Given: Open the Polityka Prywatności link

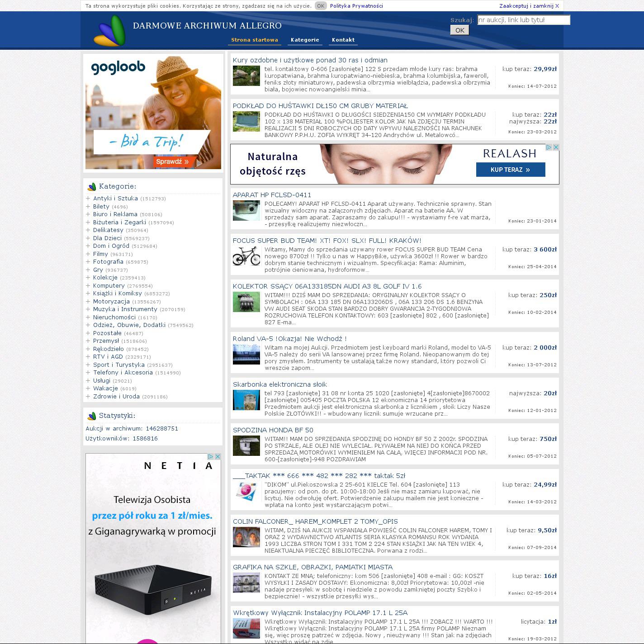Looking at the screenshot, I should (356, 6).
